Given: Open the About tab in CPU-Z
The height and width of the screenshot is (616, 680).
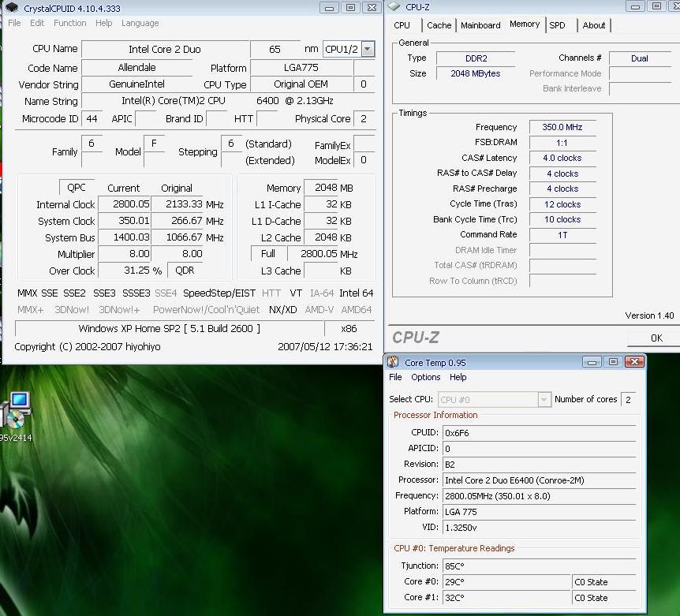Looking at the screenshot, I should (593, 25).
